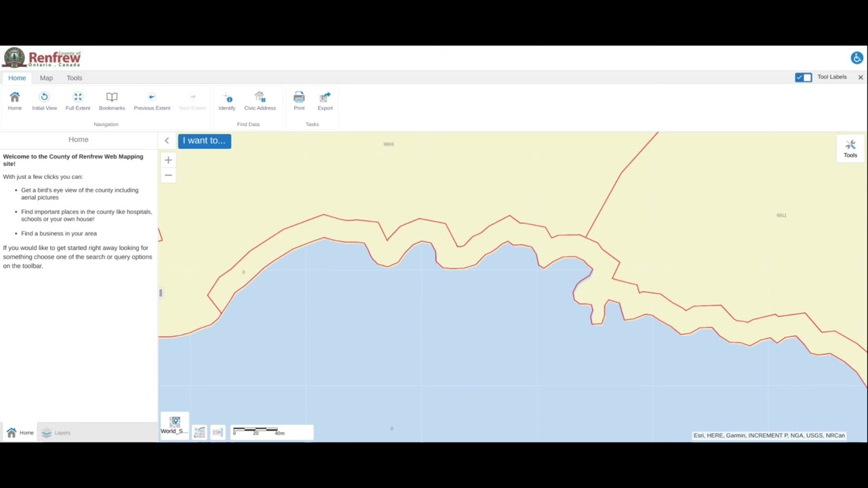Go back to Previous Extent

[x=152, y=101]
